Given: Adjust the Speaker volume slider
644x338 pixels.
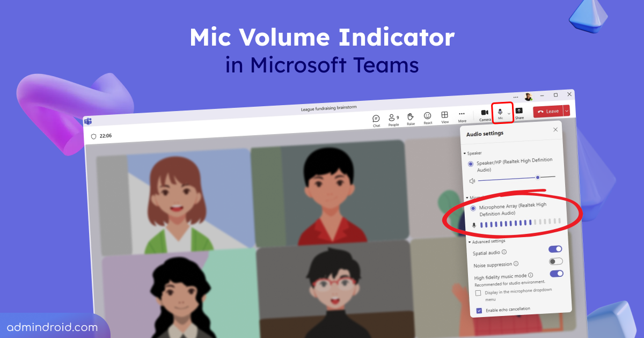Looking at the screenshot, I should point(537,177).
